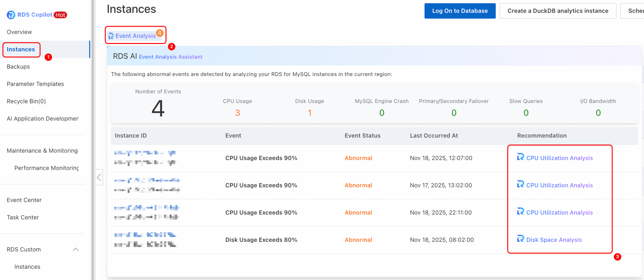Collapse the left sidebar with the arrow handle

(x=99, y=177)
